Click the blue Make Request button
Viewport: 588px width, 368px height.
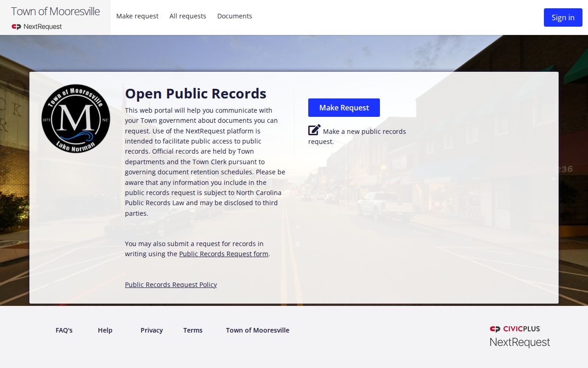click(x=344, y=108)
